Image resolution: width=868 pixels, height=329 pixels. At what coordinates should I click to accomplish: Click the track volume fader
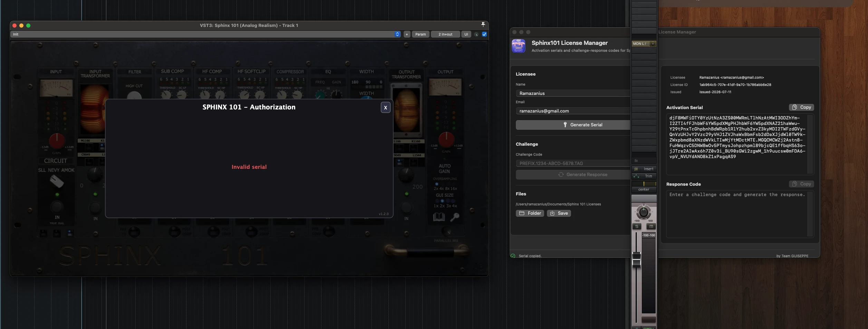(636, 259)
